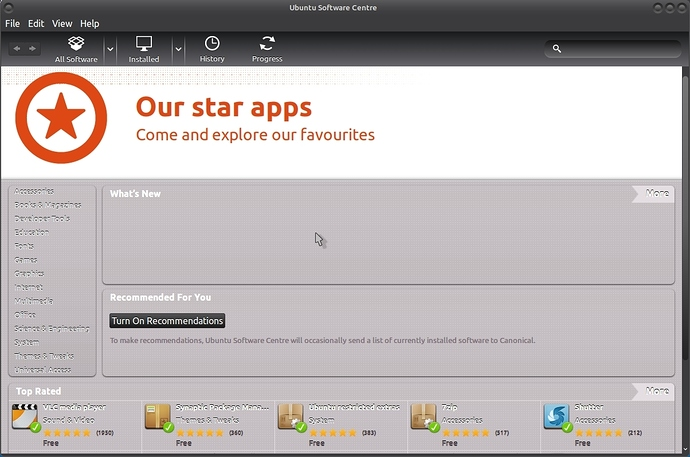This screenshot has height=457, width=690.
Task: Open the Progress view
Action: (x=267, y=49)
